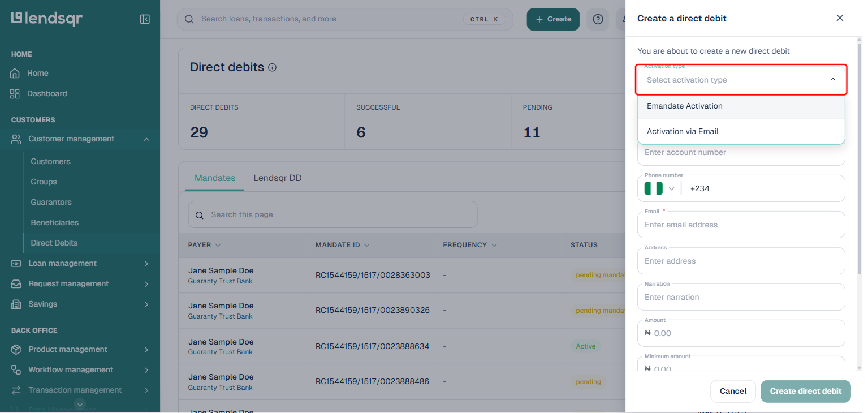Open Guarantors in the sidebar
The height and width of the screenshot is (413, 868).
point(51,202)
